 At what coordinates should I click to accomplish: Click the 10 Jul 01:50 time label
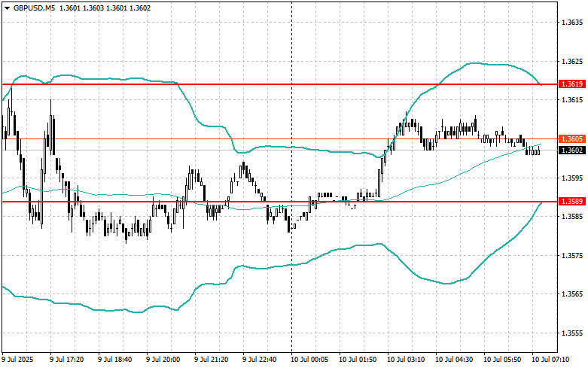click(x=358, y=360)
